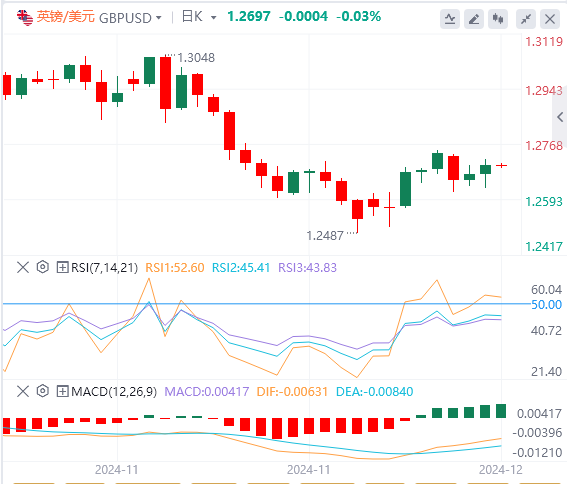Expand the MACD panel with plus box
Image resolution: width=567 pixels, height=484 pixels.
coord(63,391)
